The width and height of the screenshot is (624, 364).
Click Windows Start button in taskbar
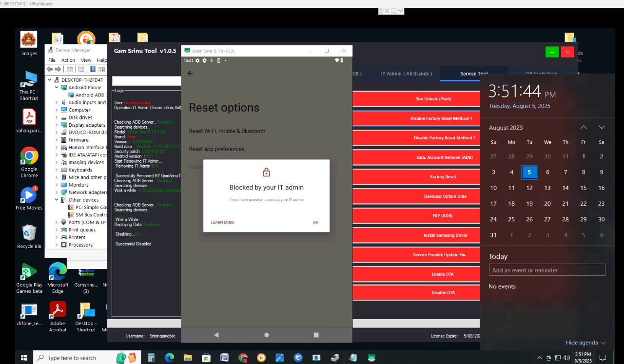pyautogui.click(x=23, y=358)
